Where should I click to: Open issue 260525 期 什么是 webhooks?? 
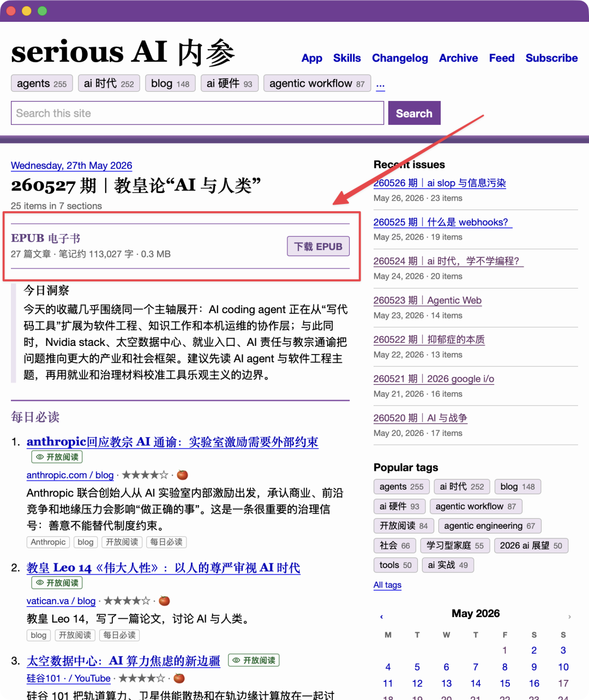click(442, 222)
